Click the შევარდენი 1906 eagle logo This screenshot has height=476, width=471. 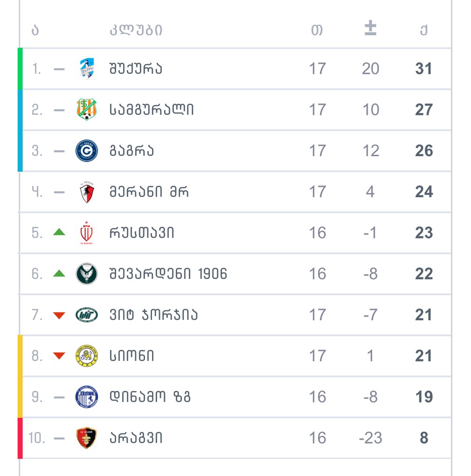pos(86,274)
